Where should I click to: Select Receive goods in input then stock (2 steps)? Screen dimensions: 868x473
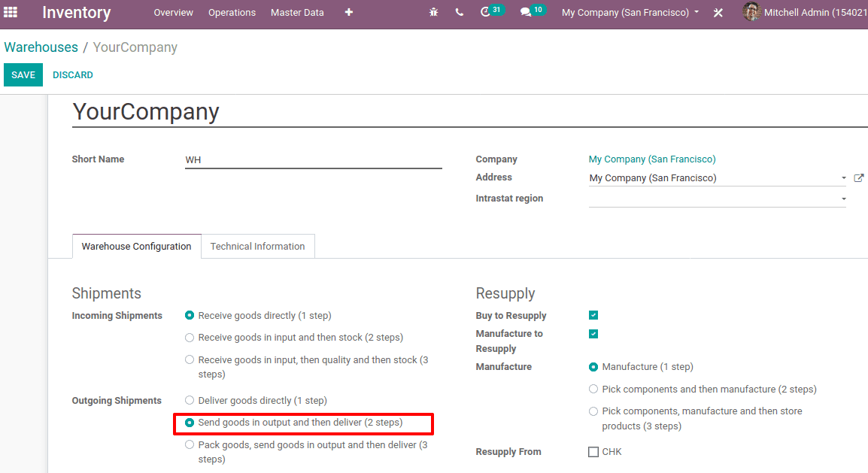190,338
